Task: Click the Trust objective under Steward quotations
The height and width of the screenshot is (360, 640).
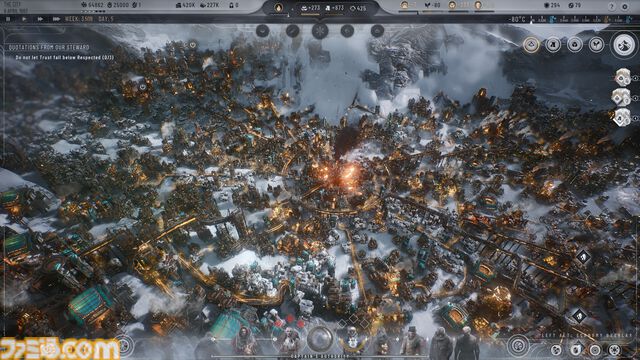Action: (64, 58)
